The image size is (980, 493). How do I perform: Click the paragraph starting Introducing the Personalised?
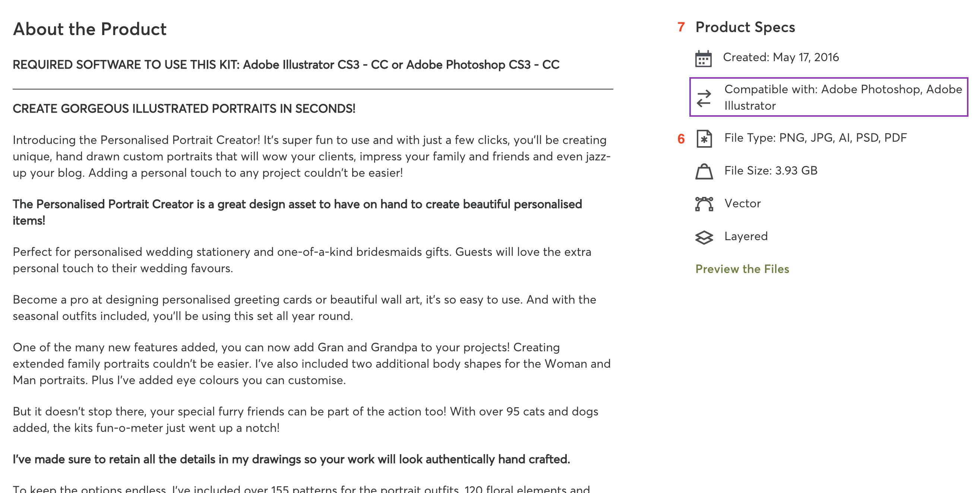pos(312,157)
